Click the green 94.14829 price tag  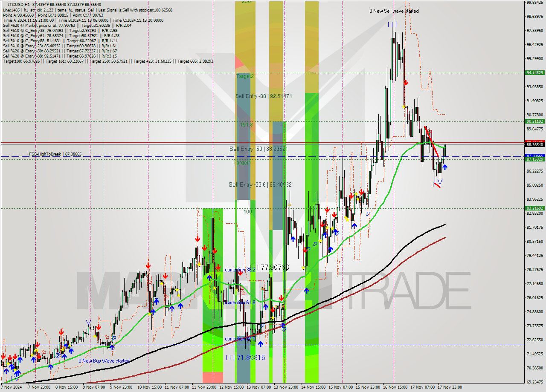(535, 73)
